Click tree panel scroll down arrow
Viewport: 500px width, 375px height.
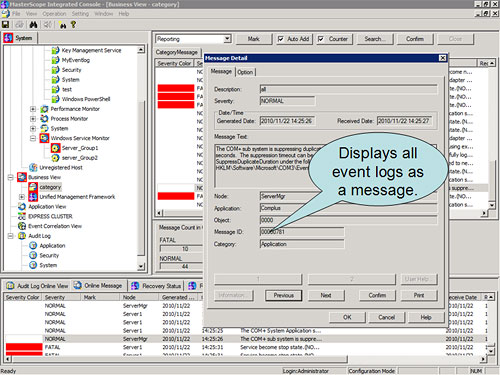point(141,266)
